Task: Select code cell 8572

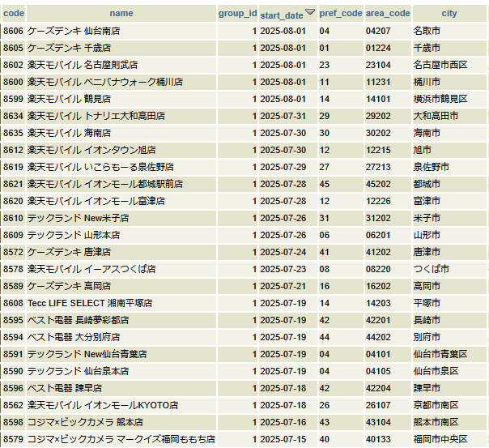Action: point(14,252)
